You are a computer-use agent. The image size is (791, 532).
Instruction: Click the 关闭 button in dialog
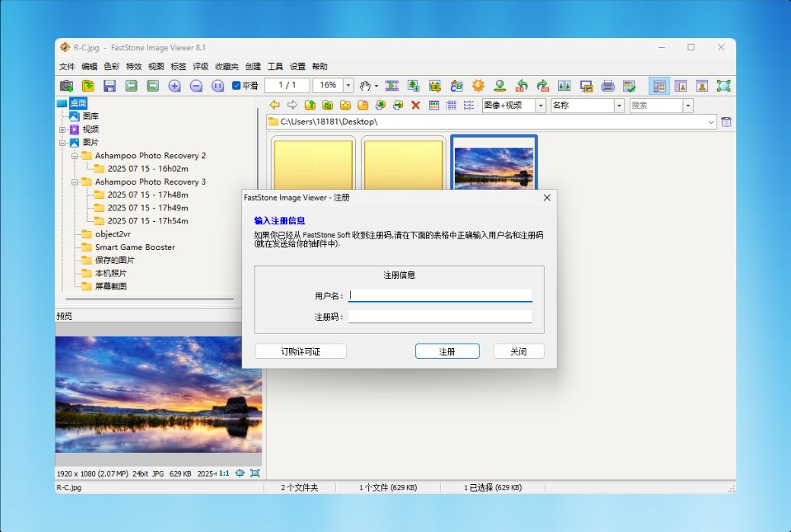click(x=519, y=351)
